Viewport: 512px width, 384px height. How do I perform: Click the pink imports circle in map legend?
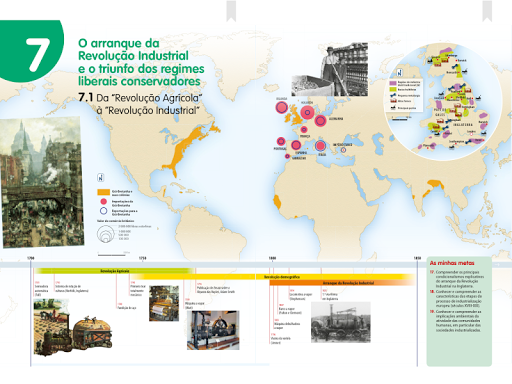(104, 201)
